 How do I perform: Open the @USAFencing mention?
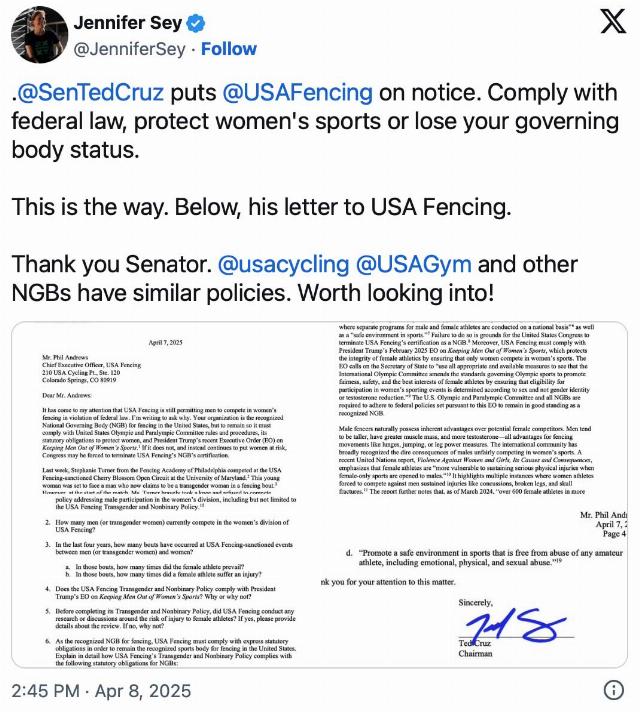coord(298,93)
